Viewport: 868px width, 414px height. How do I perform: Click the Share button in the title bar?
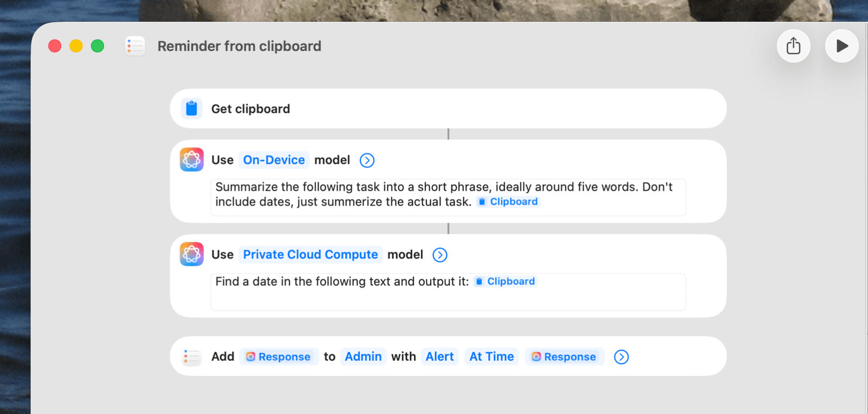pyautogui.click(x=794, y=46)
